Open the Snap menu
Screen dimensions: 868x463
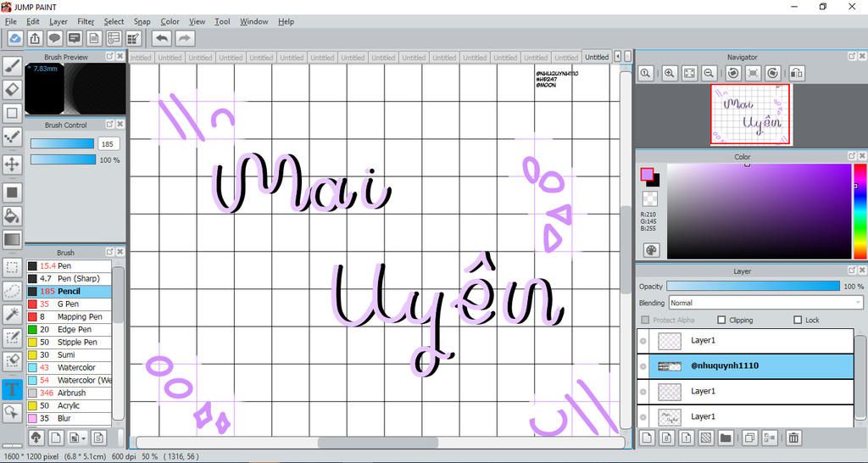click(142, 21)
